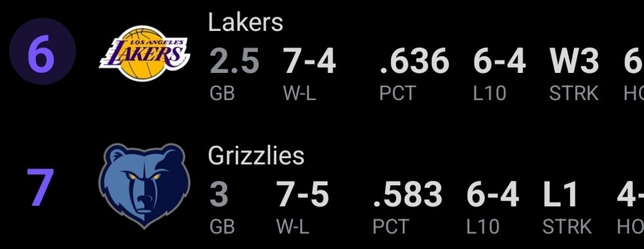Select the Grizzlies L1 streak
The image size is (644, 249).
pos(561,194)
